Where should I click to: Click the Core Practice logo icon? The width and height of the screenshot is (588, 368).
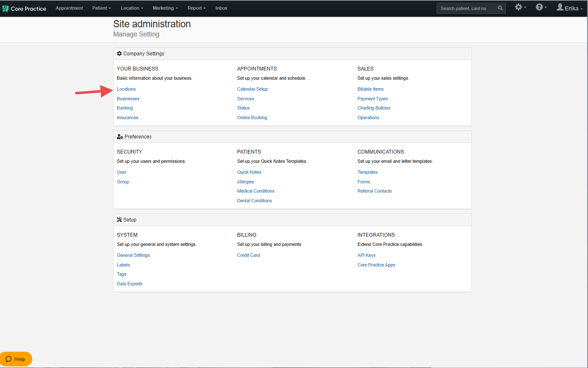[x=5, y=8]
